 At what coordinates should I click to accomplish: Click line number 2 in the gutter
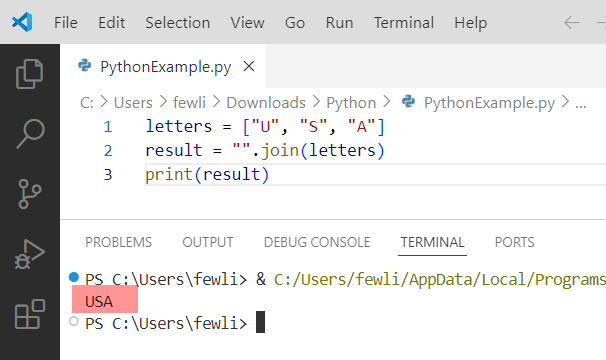click(108, 150)
